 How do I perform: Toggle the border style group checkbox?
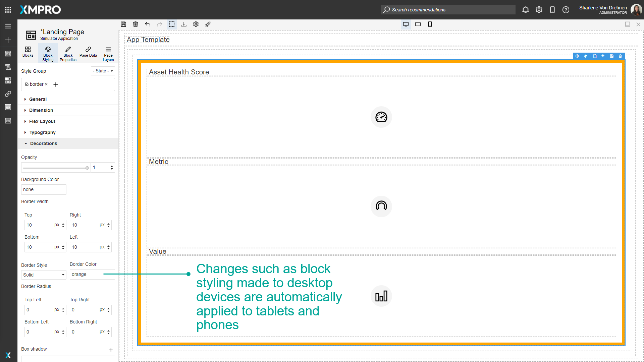[27, 84]
